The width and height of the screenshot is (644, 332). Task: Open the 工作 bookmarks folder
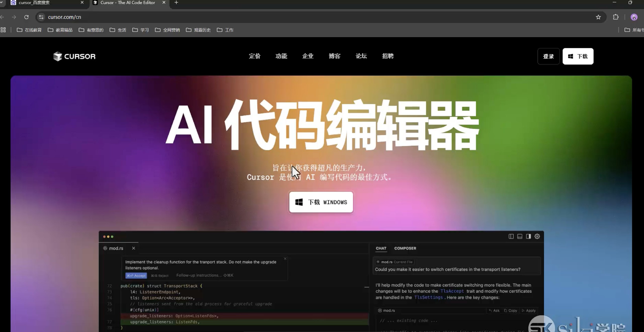[x=225, y=29]
